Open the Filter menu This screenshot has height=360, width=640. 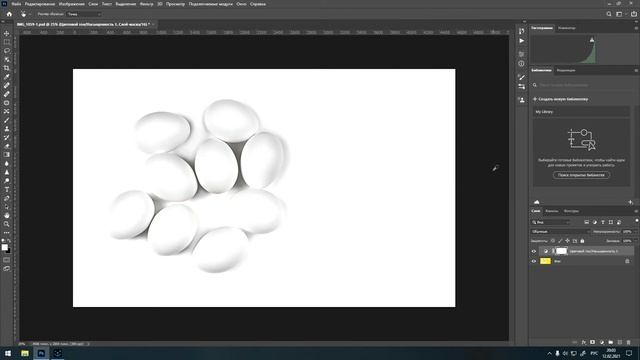[147, 4]
